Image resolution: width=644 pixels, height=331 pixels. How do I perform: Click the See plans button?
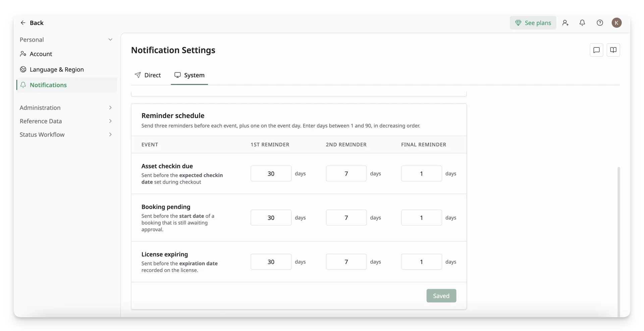pyautogui.click(x=533, y=23)
